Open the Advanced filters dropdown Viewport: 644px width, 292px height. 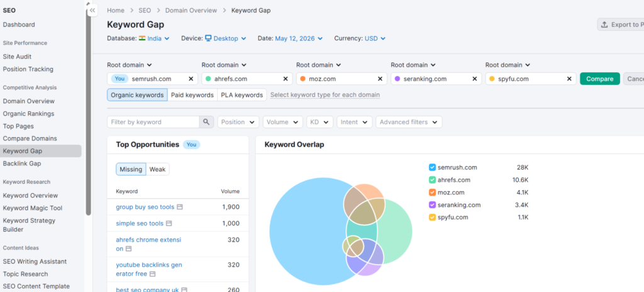pos(409,121)
